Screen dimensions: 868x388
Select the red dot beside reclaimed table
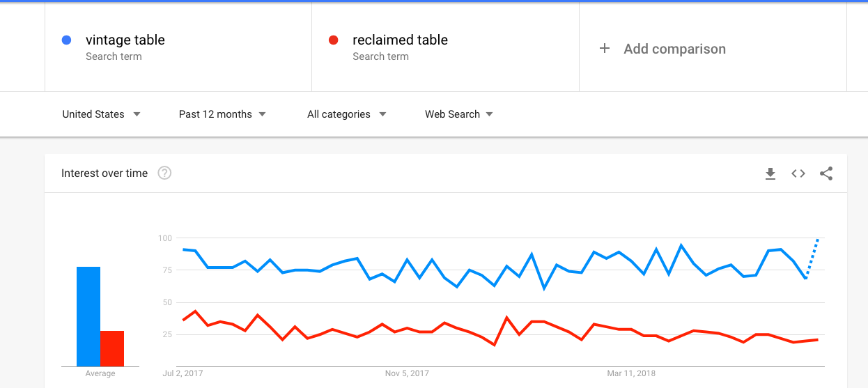click(334, 40)
